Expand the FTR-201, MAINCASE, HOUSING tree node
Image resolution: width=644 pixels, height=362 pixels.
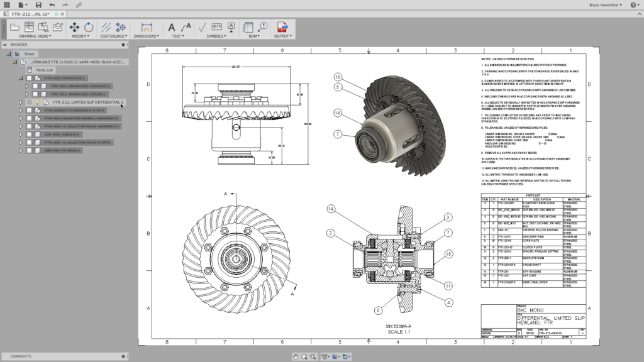tap(26, 86)
